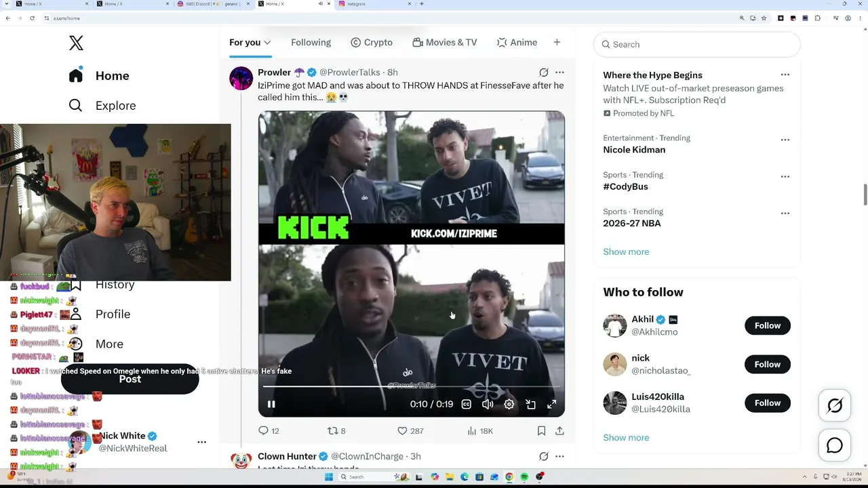
Task: Switch to the Discord browser tab
Action: pyautogui.click(x=214, y=4)
